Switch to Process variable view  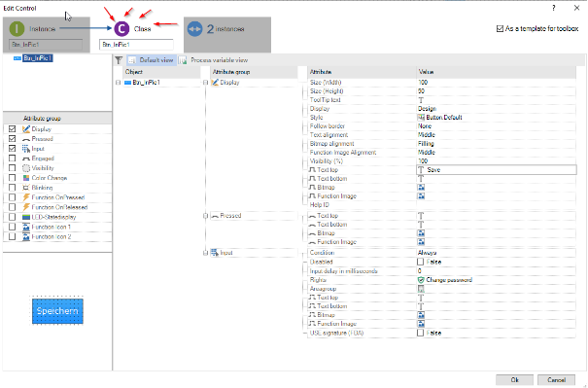[x=214, y=60]
